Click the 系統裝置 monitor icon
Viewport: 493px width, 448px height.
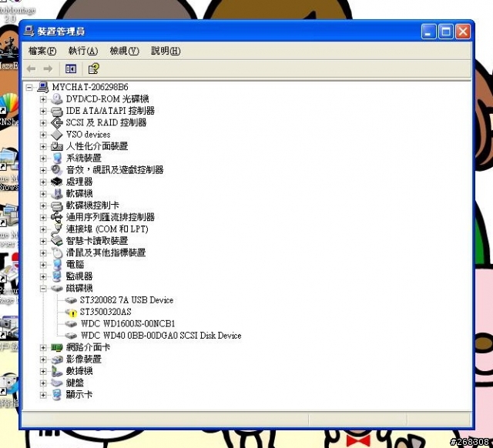57,158
